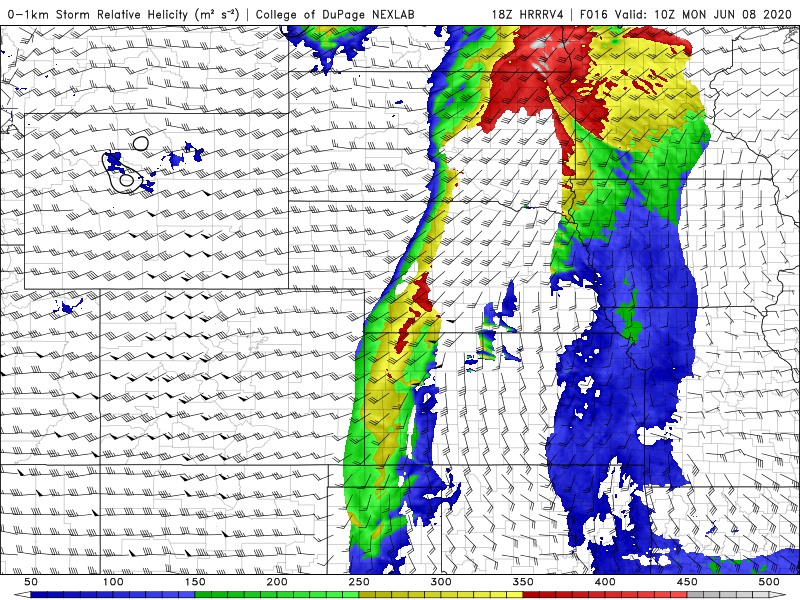Click the 300 value on the color scale

pos(441,582)
